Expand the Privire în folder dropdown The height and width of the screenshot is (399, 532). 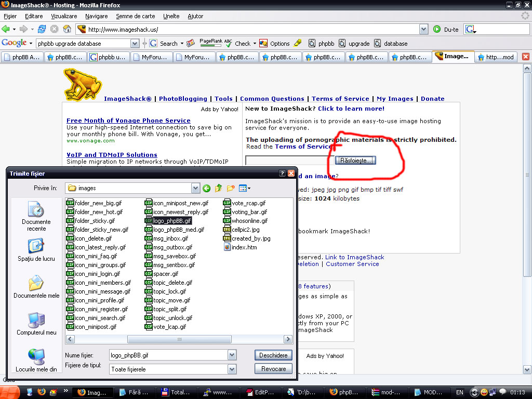[195, 188]
